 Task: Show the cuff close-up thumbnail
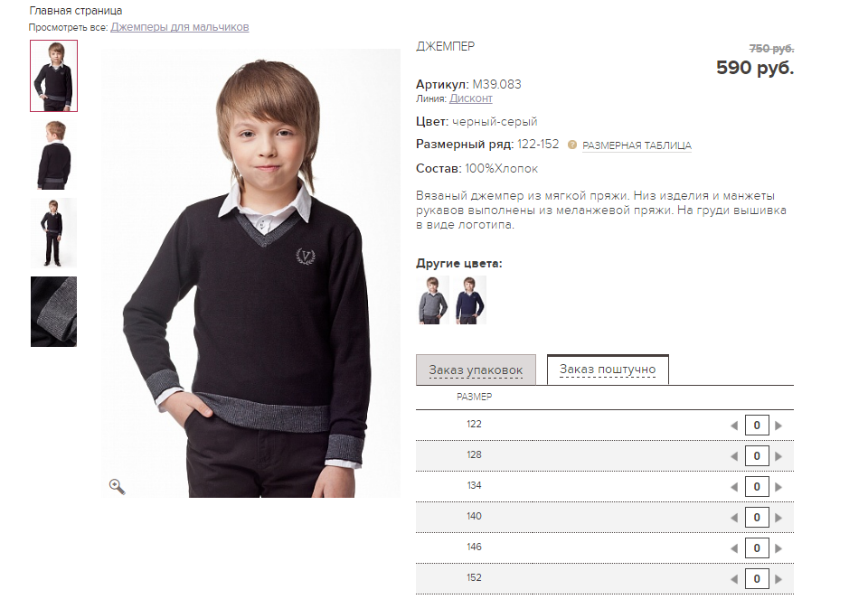53,312
